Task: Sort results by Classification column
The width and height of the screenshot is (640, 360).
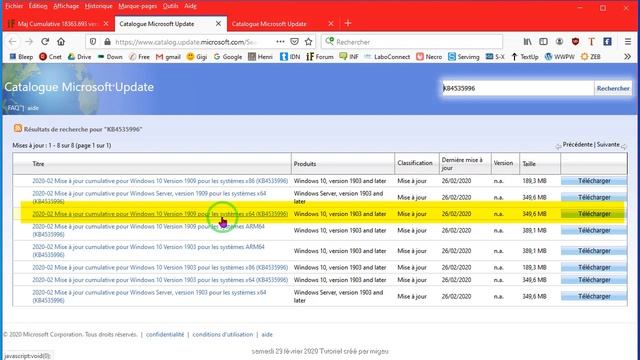Action: click(x=415, y=163)
